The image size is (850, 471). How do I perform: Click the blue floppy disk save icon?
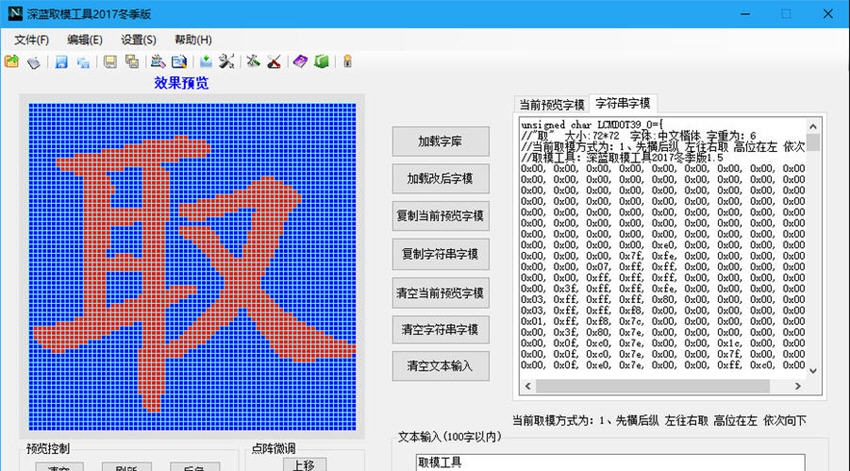pos(61,62)
